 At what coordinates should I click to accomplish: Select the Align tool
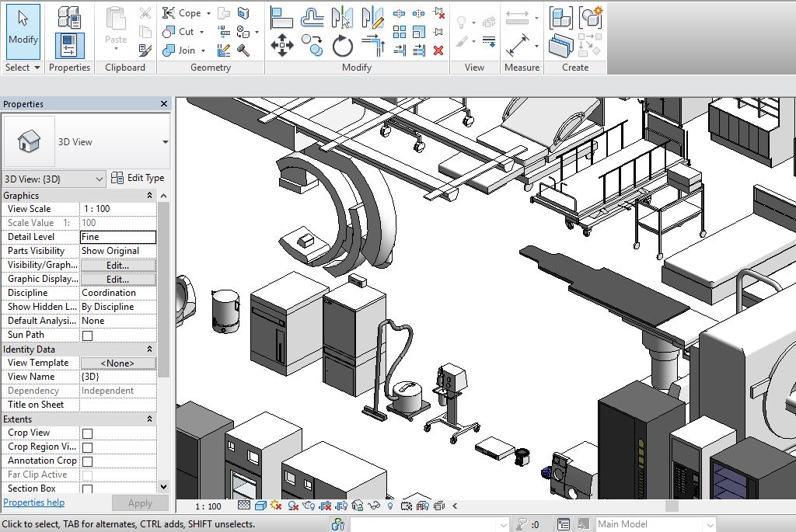(x=281, y=17)
